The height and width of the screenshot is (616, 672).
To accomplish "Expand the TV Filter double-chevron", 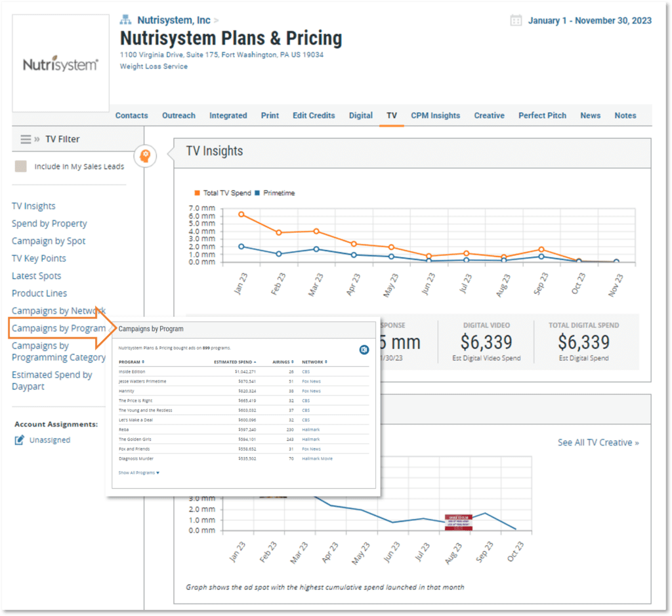I will pos(37,139).
